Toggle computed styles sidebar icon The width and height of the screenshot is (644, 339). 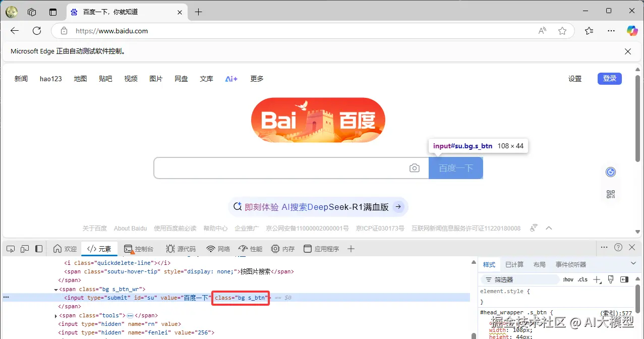pyautogui.click(x=624, y=279)
